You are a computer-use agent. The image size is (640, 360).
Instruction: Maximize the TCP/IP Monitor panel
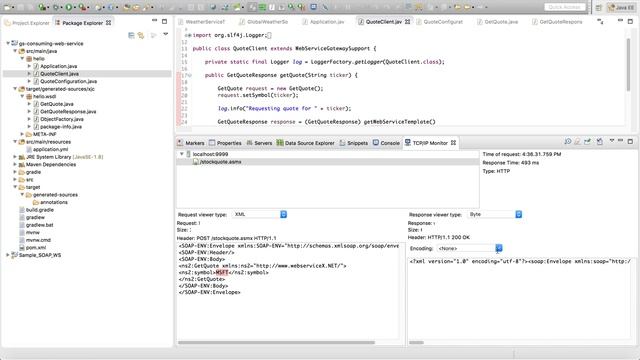630,141
